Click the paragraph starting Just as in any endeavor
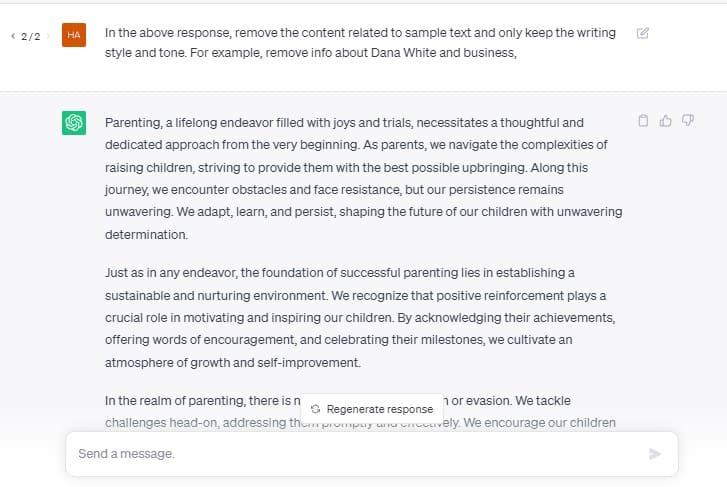Viewport: 727px width, 487px height. click(x=360, y=317)
